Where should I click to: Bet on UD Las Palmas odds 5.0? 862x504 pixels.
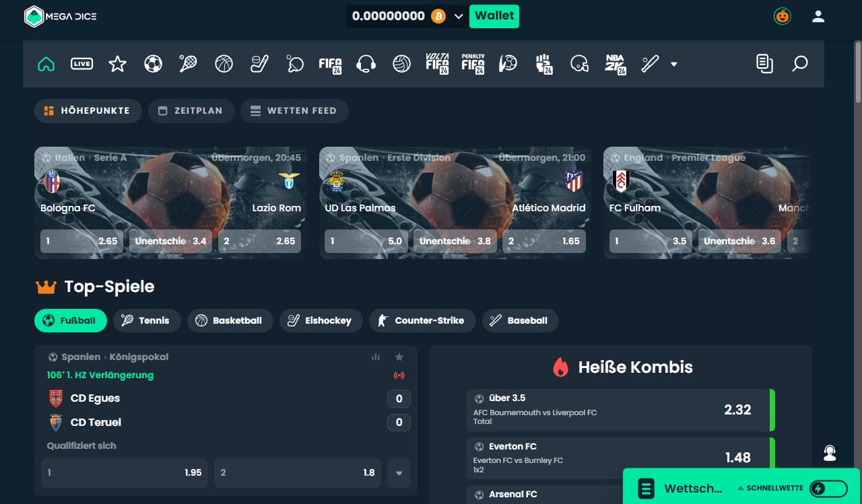pyautogui.click(x=366, y=241)
